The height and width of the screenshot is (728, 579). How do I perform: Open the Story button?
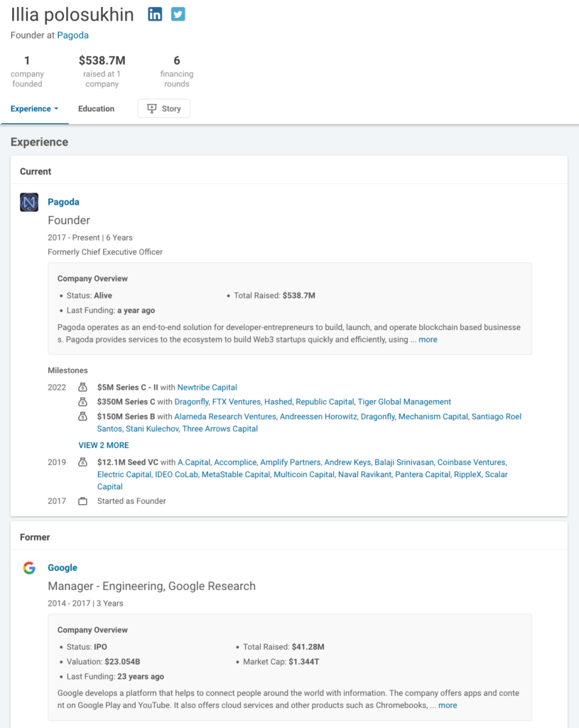(164, 109)
